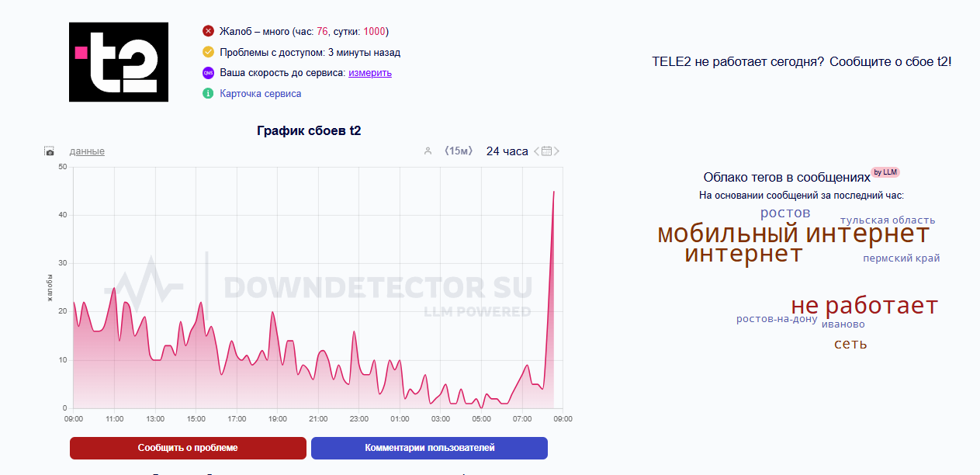Go to previous period with left chevron
This screenshot has height=475, width=980.
pyautogui.click(x=536, y=151)
